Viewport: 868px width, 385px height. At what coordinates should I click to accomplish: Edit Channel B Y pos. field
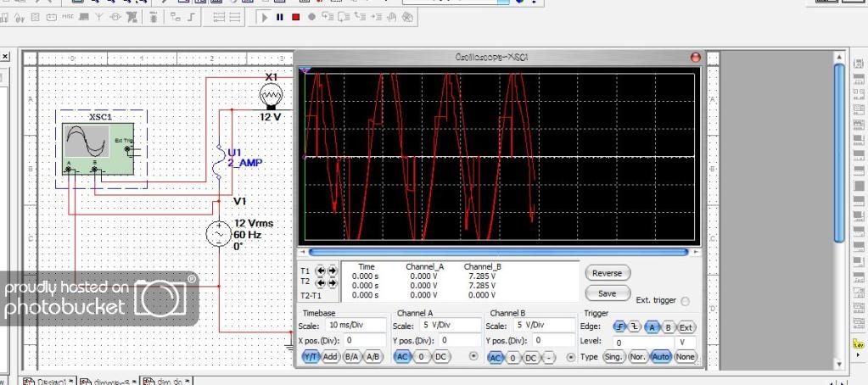[x=554, y=340]
